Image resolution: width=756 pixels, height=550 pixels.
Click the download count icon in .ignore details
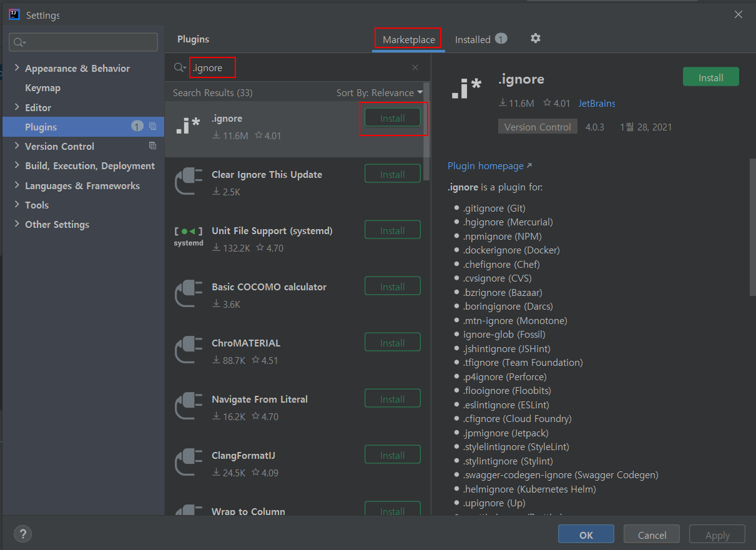coord(503,103)
